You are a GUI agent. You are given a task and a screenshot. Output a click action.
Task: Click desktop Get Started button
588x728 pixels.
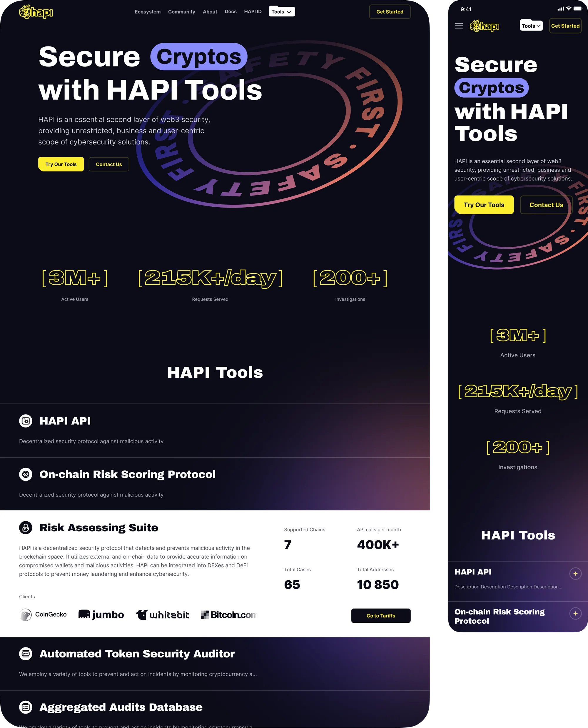[390, 12]
